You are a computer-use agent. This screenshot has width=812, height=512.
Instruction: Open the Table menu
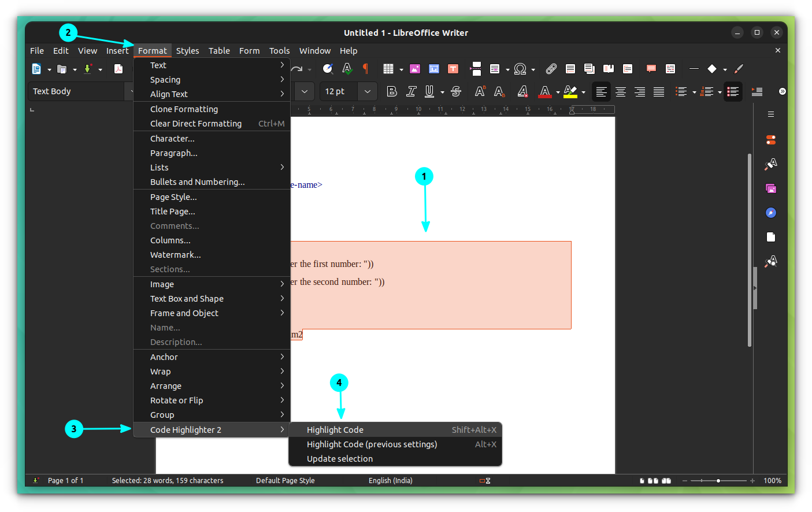[219, 51]
